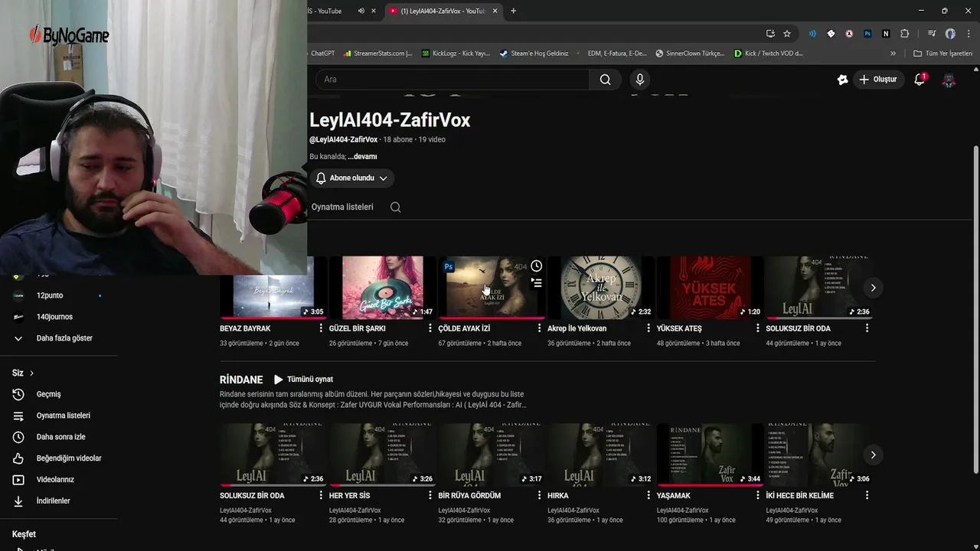Click the sparkle icon left of Oluştur
980x551 pixels.
coord(842,80)
